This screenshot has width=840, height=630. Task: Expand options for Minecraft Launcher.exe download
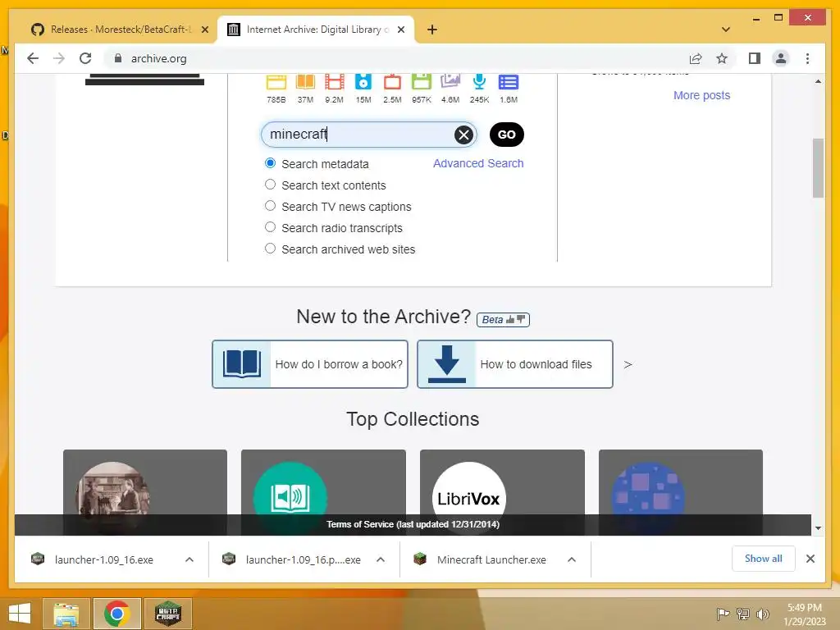pos(572,559)
